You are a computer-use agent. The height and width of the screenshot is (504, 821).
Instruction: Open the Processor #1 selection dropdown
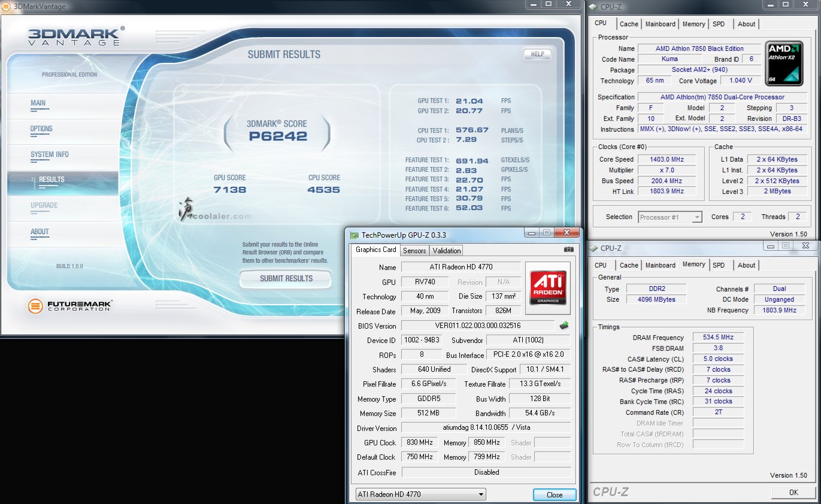(670, 217)
